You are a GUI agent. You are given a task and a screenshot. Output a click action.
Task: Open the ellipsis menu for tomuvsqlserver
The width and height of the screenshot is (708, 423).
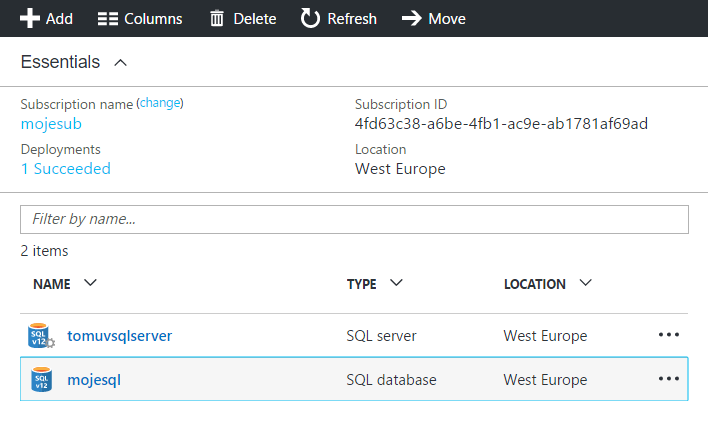point(669,335)
